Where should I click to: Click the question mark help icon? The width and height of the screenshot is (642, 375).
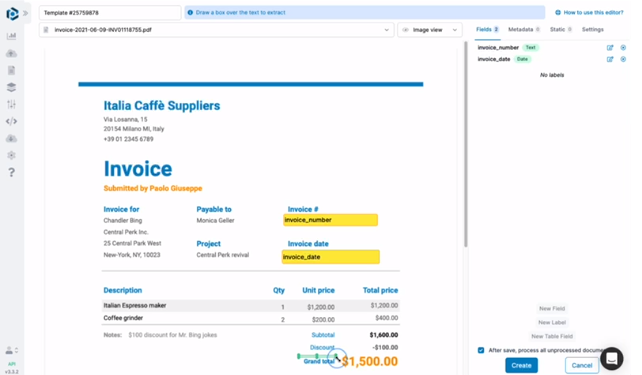[11, 172]
